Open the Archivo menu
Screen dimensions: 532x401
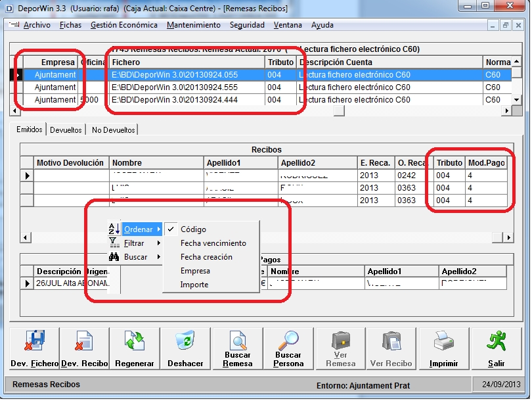click(x=37, y=25)
